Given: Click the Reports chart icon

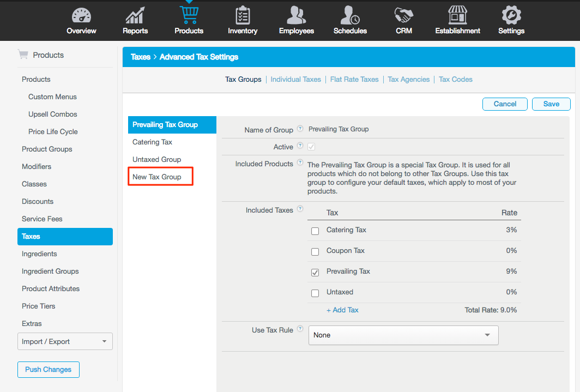Looking at the screenshot, I should [x=135, y=15].
